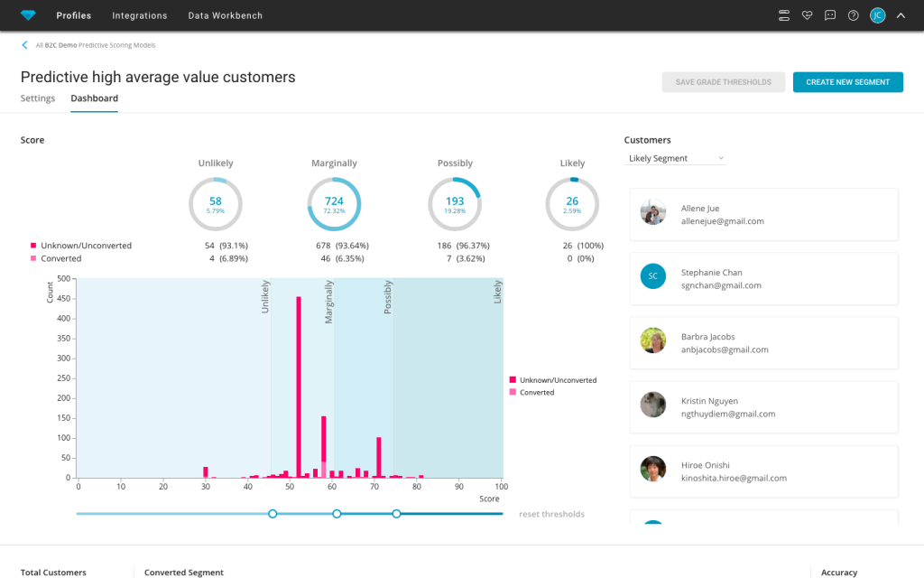The width and height of the screenshot is (924, 578).
Task: Open the Likely Segment dropdown
Action: click(675, 159)
